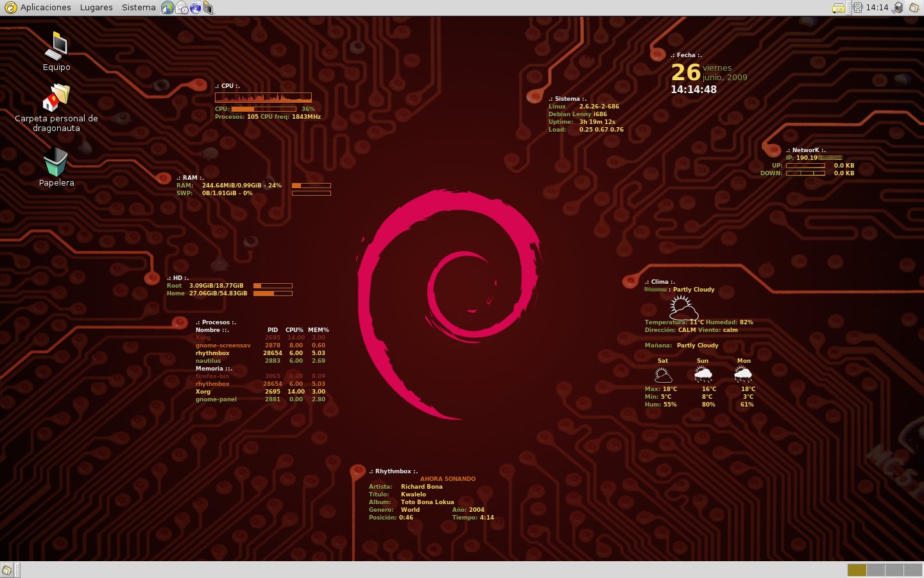Open the Aplicaciones menu
This screenshot has height=578, width=924.
(46, 8)
